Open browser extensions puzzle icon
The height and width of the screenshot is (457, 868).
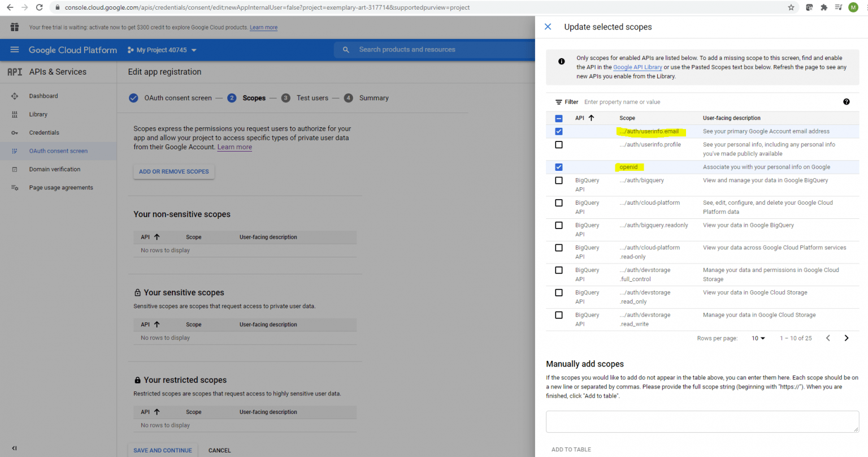[x=823, y=7]
